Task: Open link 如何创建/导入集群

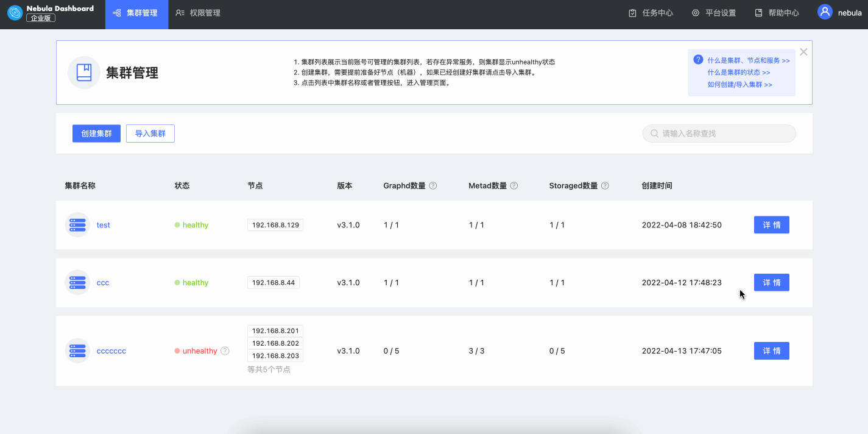Action: (x=740, y=85)
